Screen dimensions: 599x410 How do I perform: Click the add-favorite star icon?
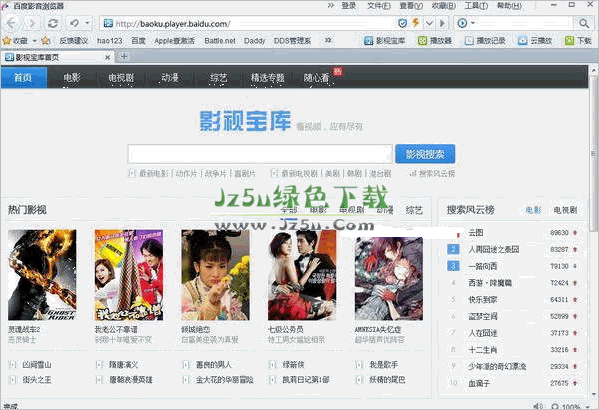[45, 41]
